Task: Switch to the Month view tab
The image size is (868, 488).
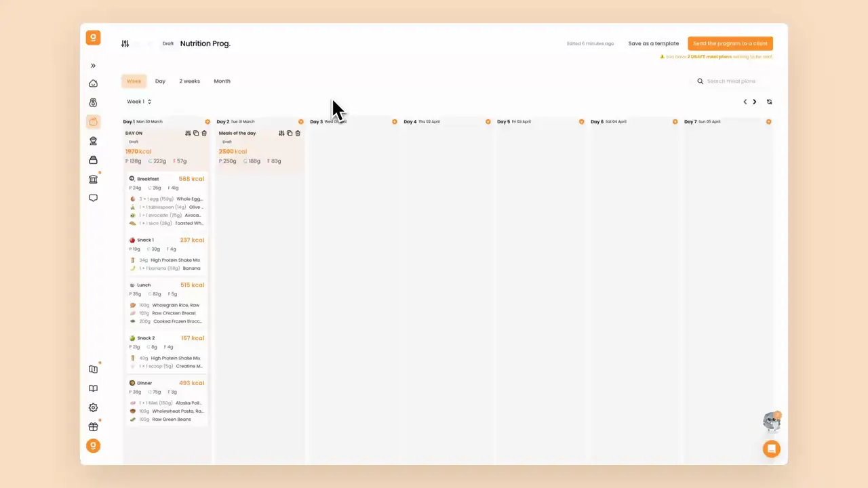Action: pos(222,81)
